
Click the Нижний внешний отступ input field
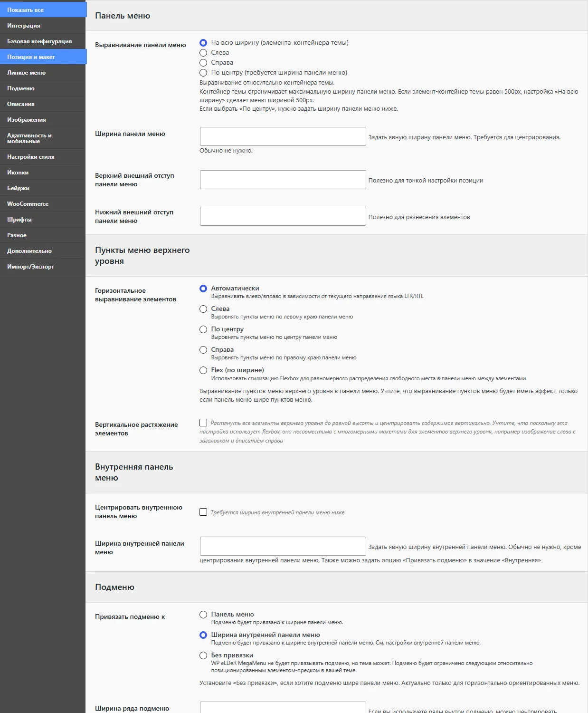click(283, 216)
